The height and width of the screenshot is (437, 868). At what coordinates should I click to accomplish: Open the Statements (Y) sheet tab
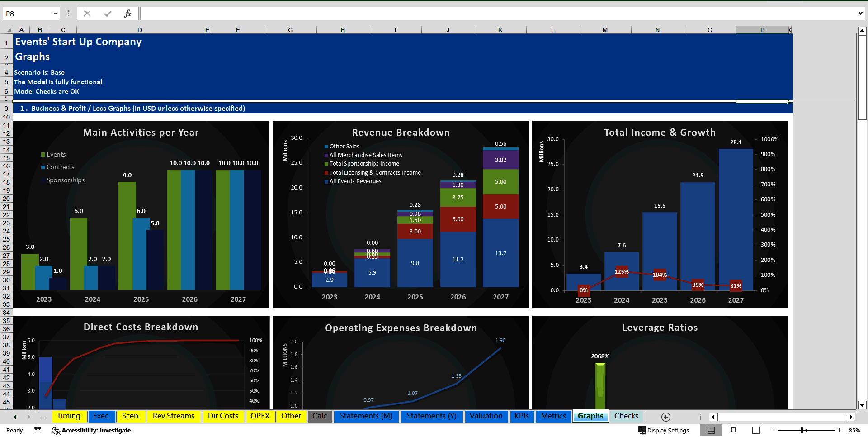432,416
